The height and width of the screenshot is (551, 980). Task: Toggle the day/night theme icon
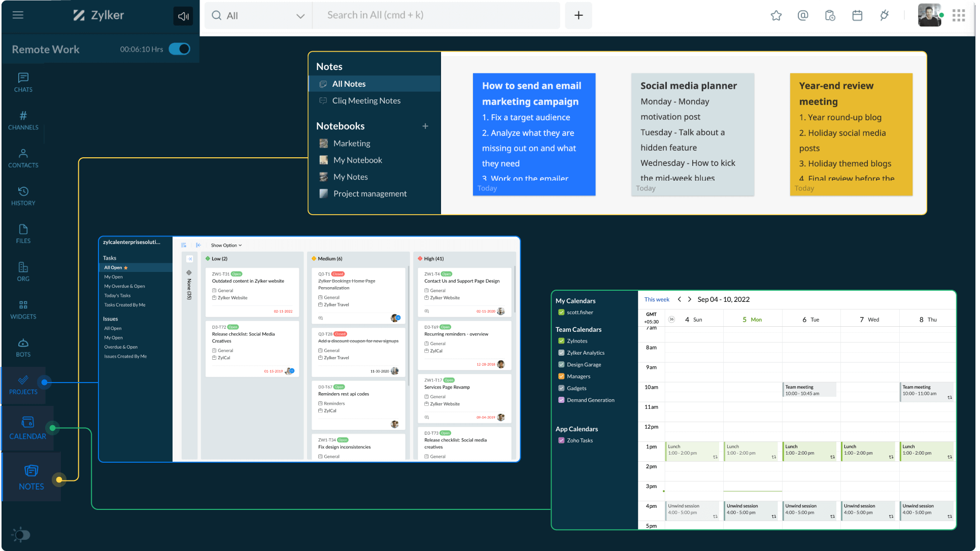click(x=21, y=535)
